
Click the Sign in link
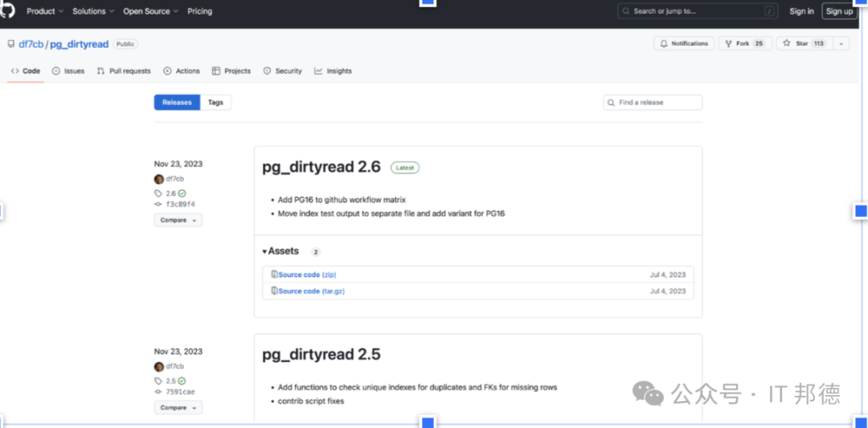point(801,11)
